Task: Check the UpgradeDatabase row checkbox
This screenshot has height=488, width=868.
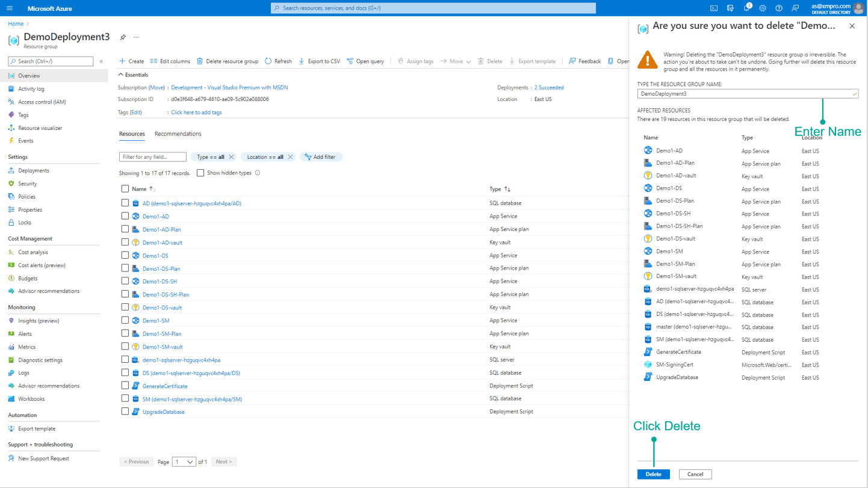Action: point(125,412)
